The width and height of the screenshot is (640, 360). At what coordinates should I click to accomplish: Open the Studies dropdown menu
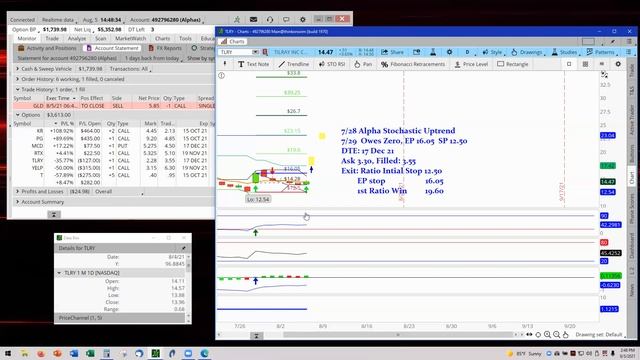[x=565, y=52]
